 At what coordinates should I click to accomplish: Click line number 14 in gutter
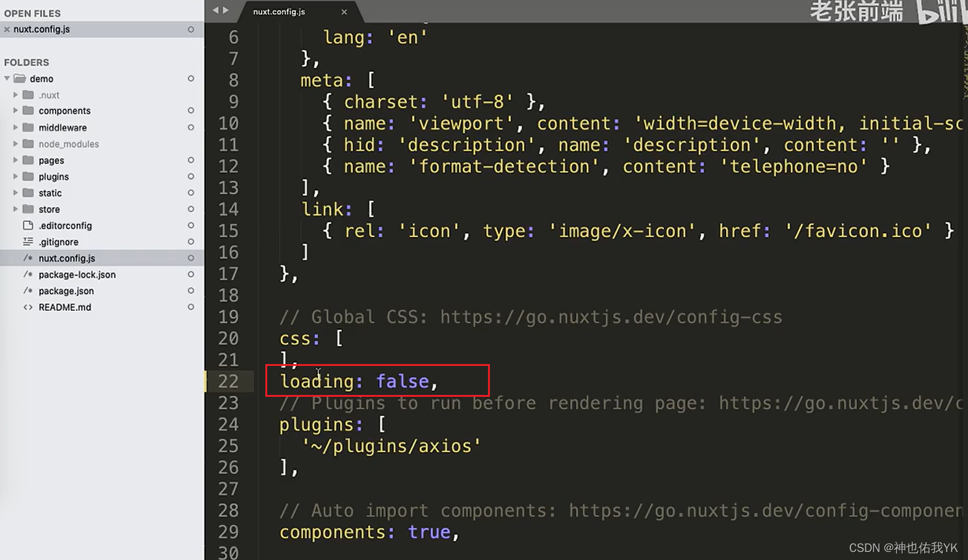click(x=228, y=210)
